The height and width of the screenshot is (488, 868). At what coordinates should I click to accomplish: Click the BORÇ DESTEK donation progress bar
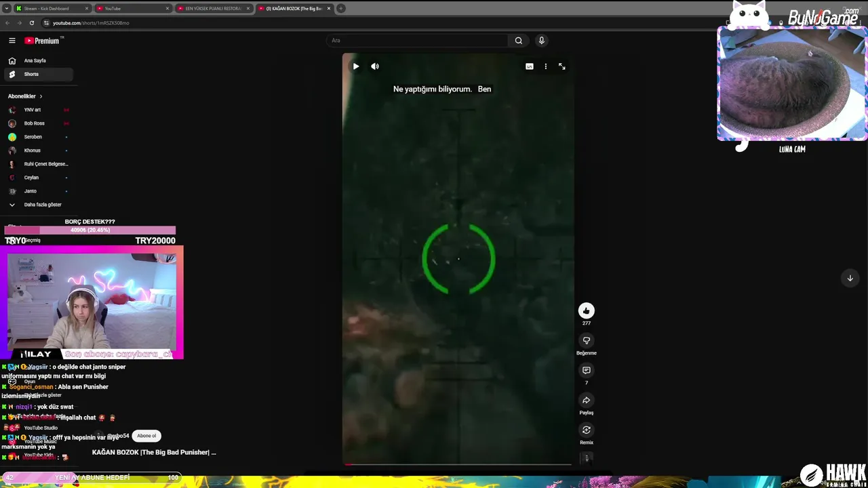[90, 230]
